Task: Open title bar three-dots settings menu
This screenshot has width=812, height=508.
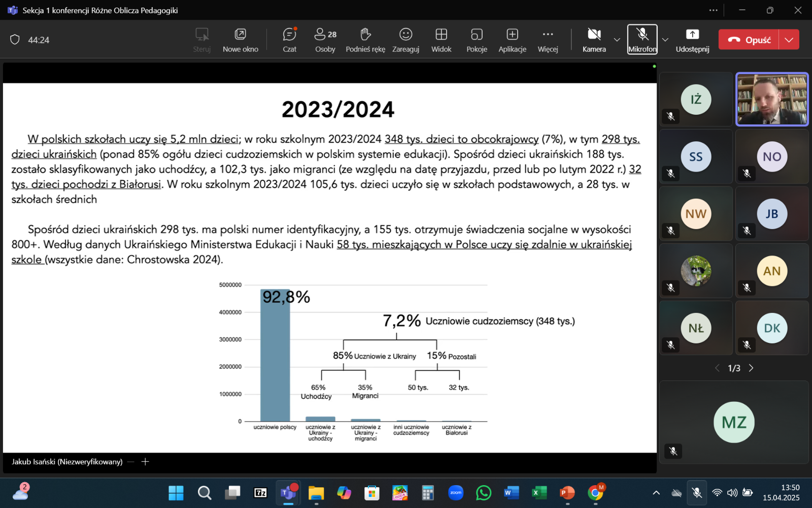Action: (x=714, y=10)
